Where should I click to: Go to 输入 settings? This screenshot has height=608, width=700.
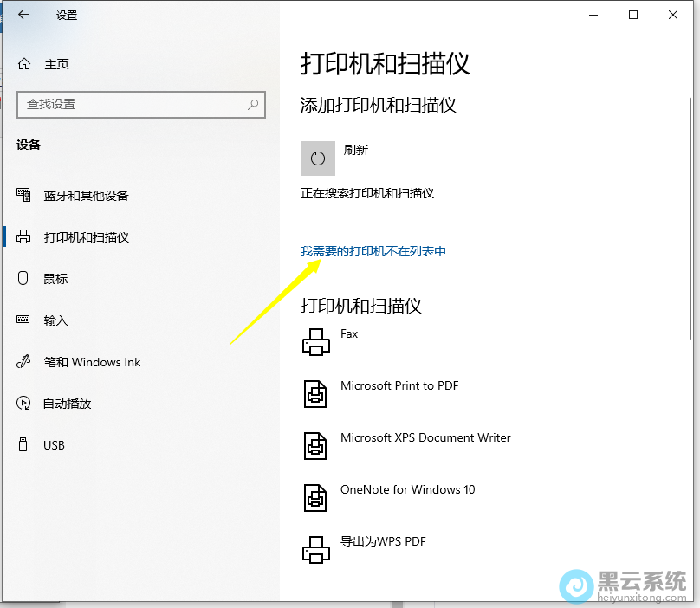55,320
